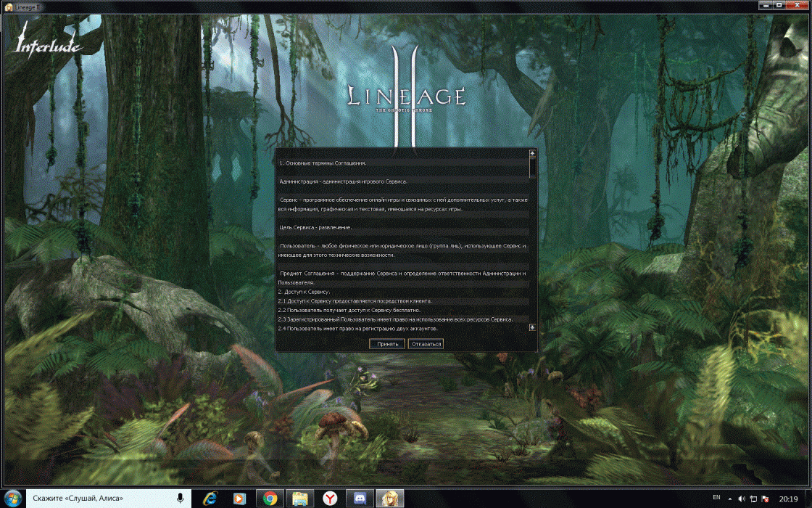Click the agreement scrollbar up arrow
Image resolution: width=812 pixels, height=508 pixels.
point(532,154)
